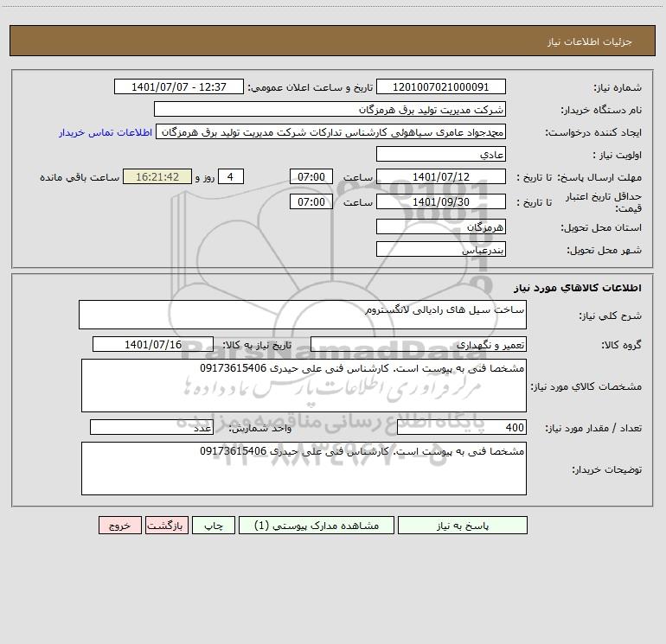Click label 'تاریخ و ساعت اعلان عمومی:'
This screenshot has width=666, height=644.
311,87
